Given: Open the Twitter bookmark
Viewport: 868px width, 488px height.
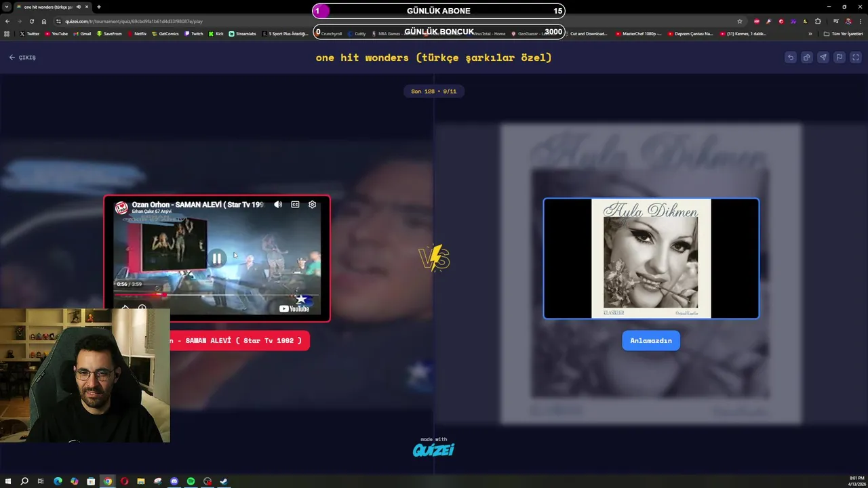Looking at the screenshot, I should [x=30, y=33].
